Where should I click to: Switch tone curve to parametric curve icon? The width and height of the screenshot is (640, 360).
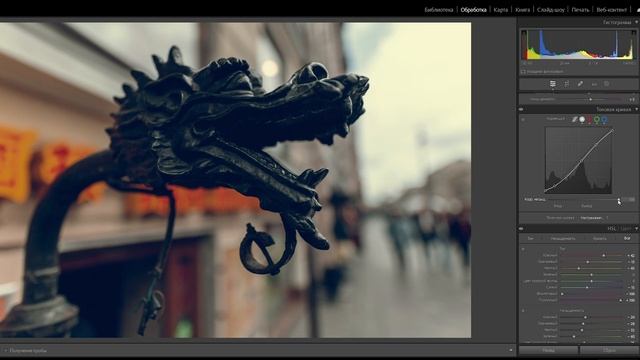pyautogui.click(x=575, y=119)
